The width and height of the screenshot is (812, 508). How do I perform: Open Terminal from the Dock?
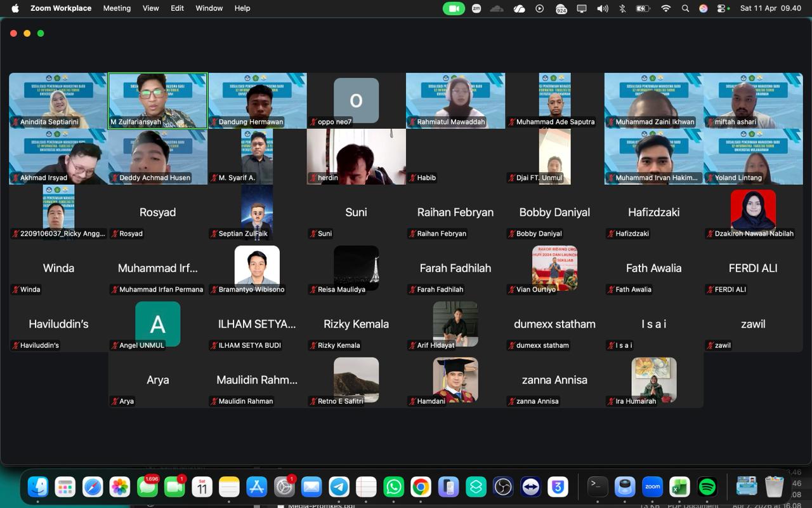point(597,487)
